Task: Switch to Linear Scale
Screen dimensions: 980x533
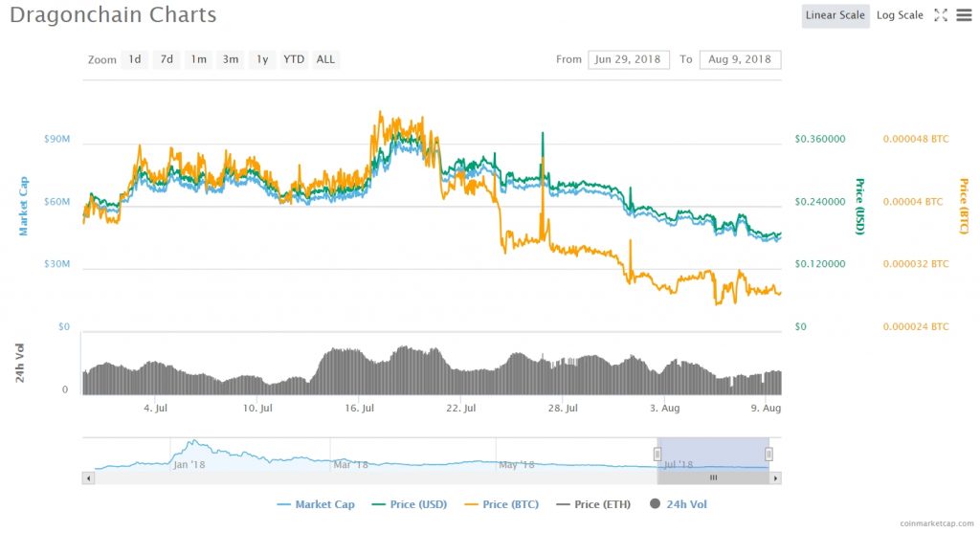Action: click(x=835, y=15)
